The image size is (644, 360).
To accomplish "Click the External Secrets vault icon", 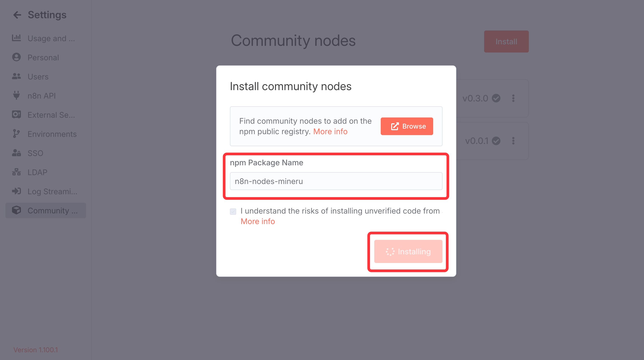I will tap(16, 115).
